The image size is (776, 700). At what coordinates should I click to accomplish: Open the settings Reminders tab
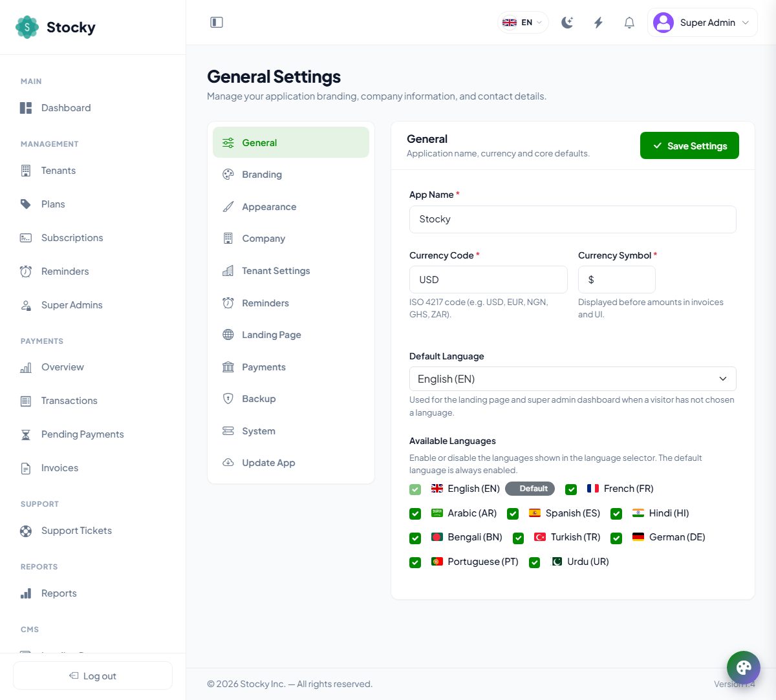click(291, 303)
